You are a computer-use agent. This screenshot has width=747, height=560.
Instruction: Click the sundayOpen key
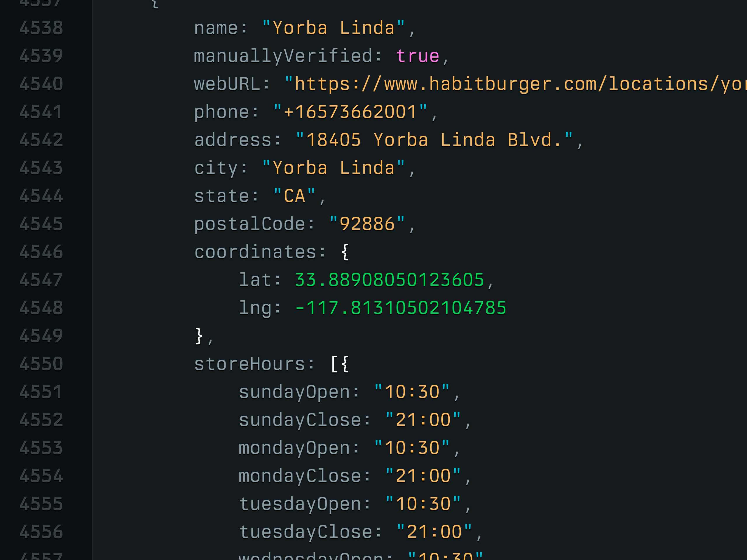click(x=294, y=393)
